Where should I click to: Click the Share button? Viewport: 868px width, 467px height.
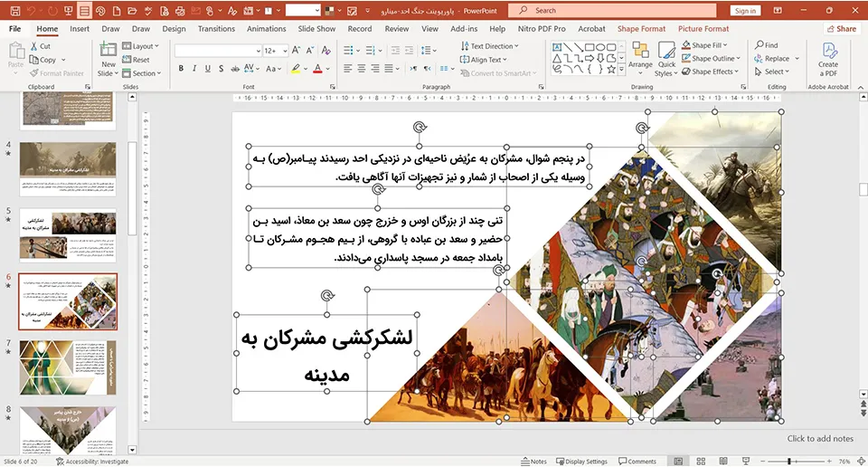(842, 29)
